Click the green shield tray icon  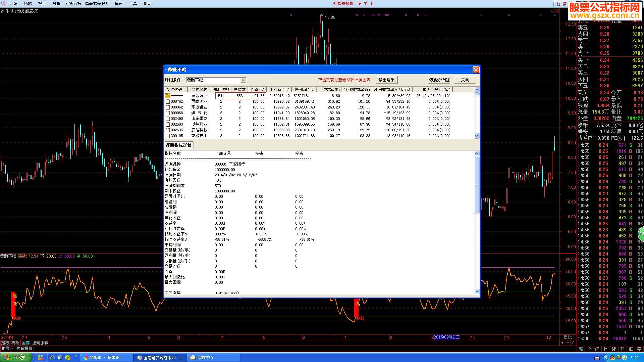624,358
